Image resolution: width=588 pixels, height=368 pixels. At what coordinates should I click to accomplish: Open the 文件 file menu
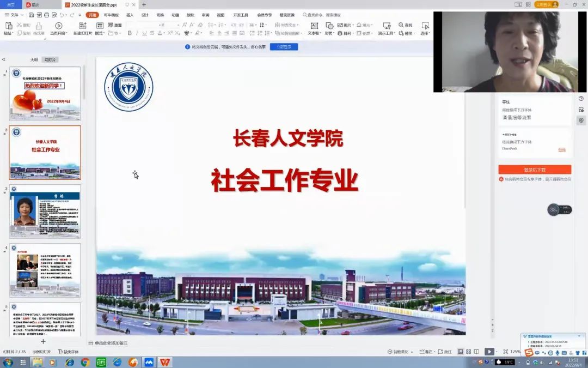pos(14,15)
